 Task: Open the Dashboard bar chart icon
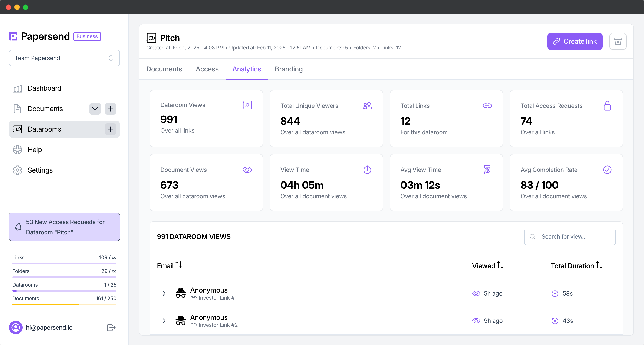pos(17,88)
